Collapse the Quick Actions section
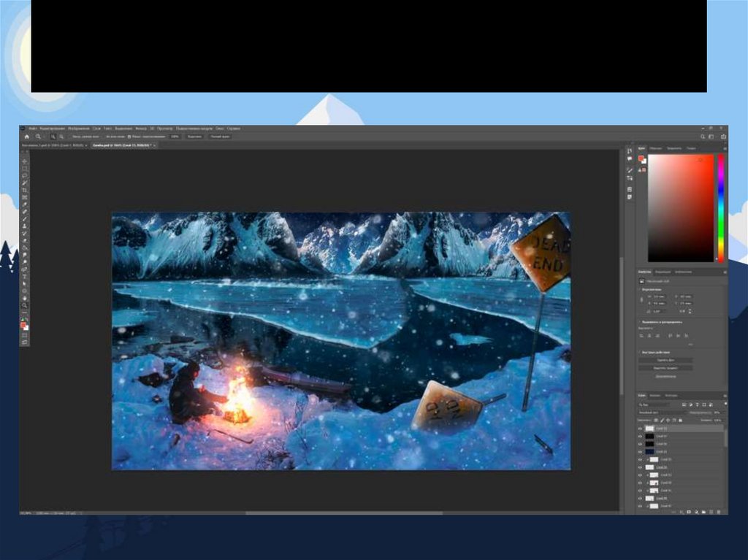The width and height of the screenshot is (748, 560). [x=640, y=352]
